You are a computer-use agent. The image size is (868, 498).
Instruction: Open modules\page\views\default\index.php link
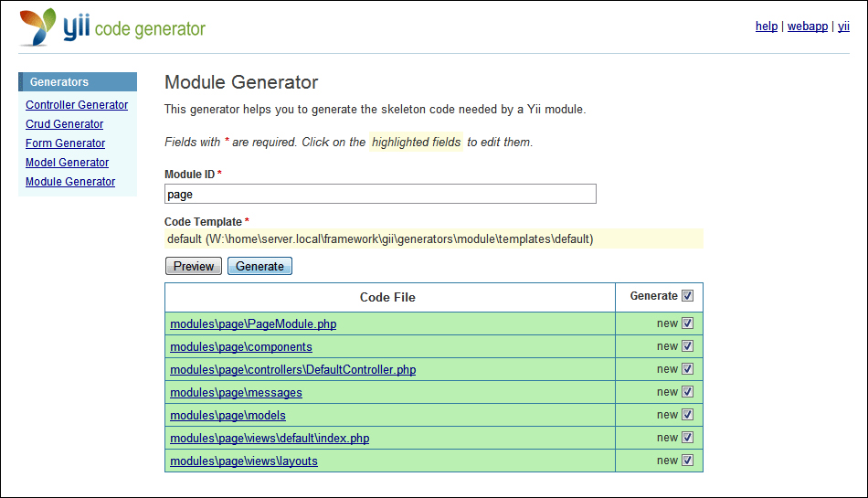269,439
